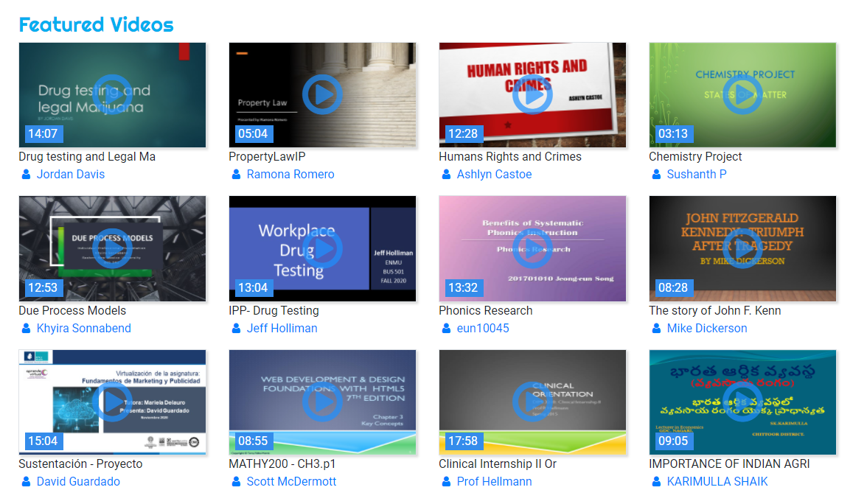Click the 13:32 duration badge

click(463, 287)
